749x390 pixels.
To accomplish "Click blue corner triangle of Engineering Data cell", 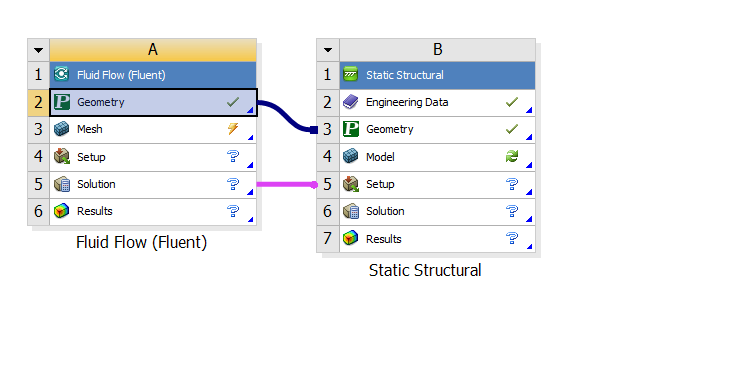I will tap(529, 110).
